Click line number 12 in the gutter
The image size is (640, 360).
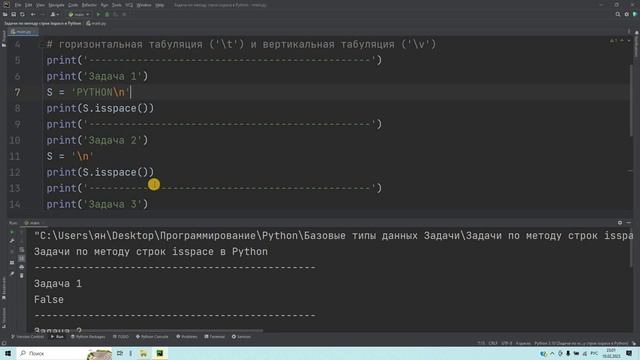point(15,172)
